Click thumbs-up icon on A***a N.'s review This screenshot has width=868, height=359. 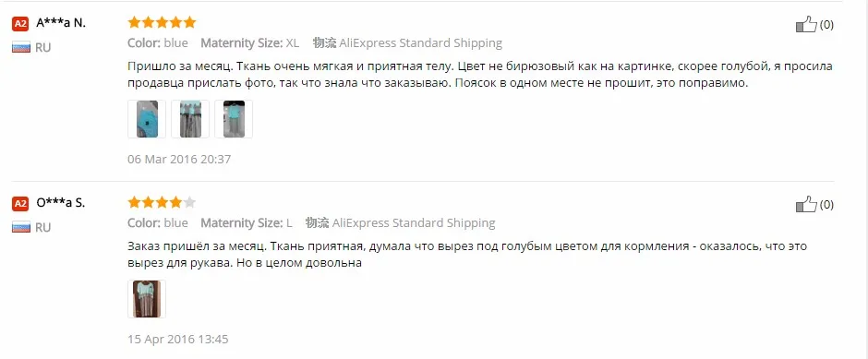[x=806, y=24]
